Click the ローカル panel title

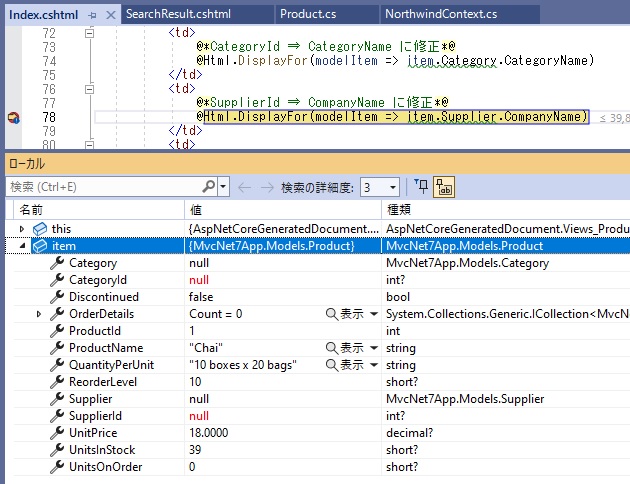coord(27,163)
